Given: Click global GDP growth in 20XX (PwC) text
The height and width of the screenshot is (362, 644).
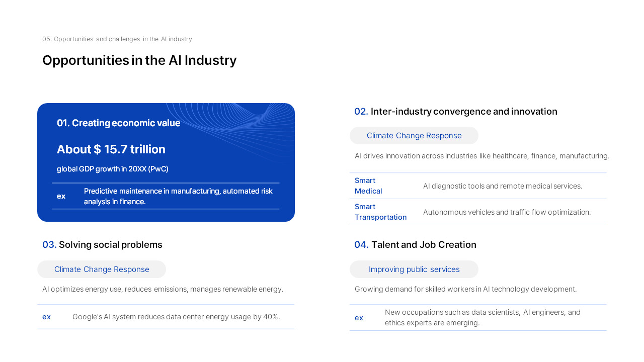Looking at the screenshot, I should point(113,169).
